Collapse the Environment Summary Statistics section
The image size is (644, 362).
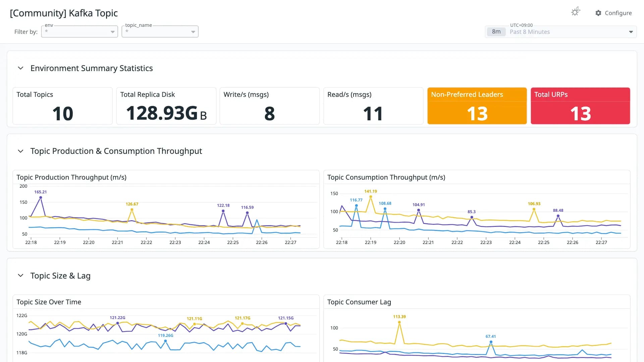coord(20,68)
